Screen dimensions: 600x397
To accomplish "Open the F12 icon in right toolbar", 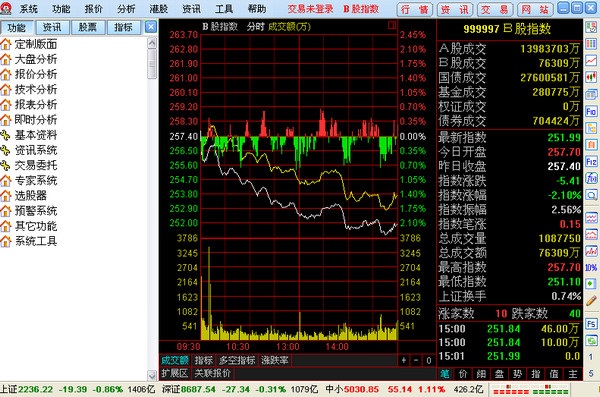I will [x=591, y=162].
